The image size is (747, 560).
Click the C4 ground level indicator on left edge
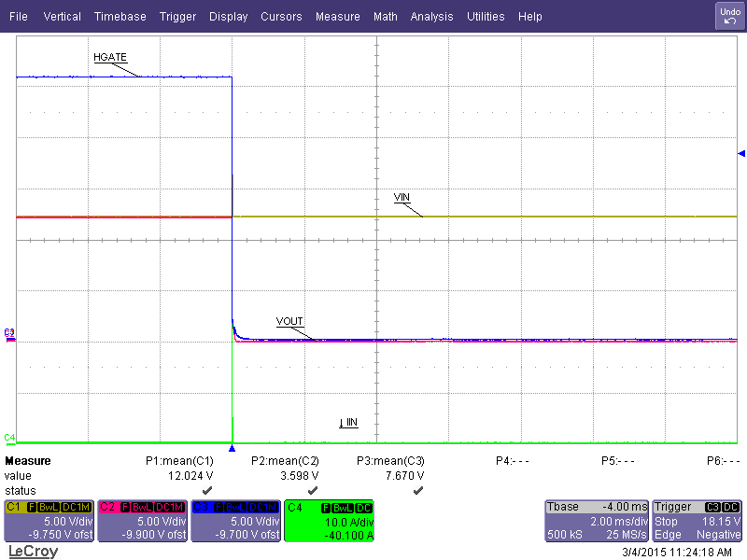click(x=9, y=437)
